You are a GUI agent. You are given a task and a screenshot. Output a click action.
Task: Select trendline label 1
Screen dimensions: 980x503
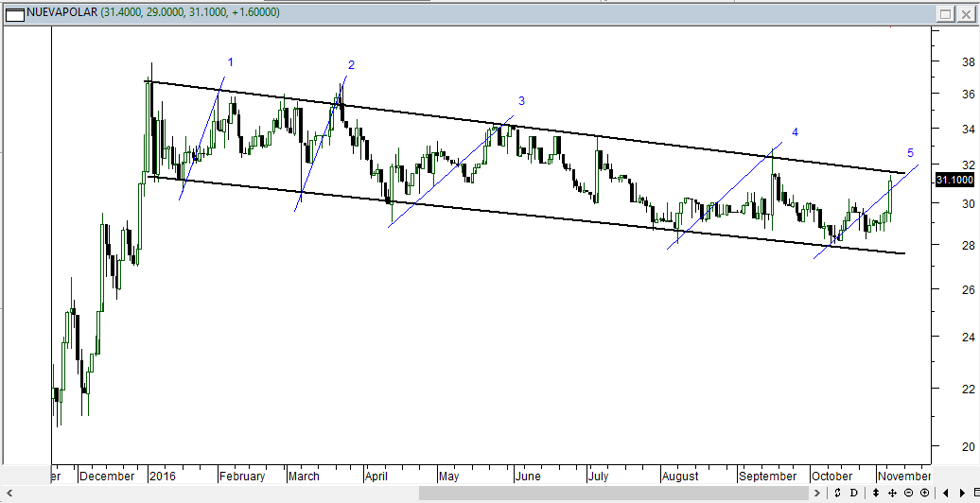click(x=231, y=61)
